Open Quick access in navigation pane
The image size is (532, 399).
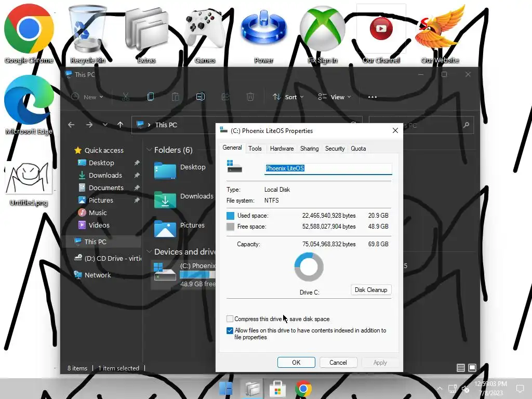click(103, 150)
